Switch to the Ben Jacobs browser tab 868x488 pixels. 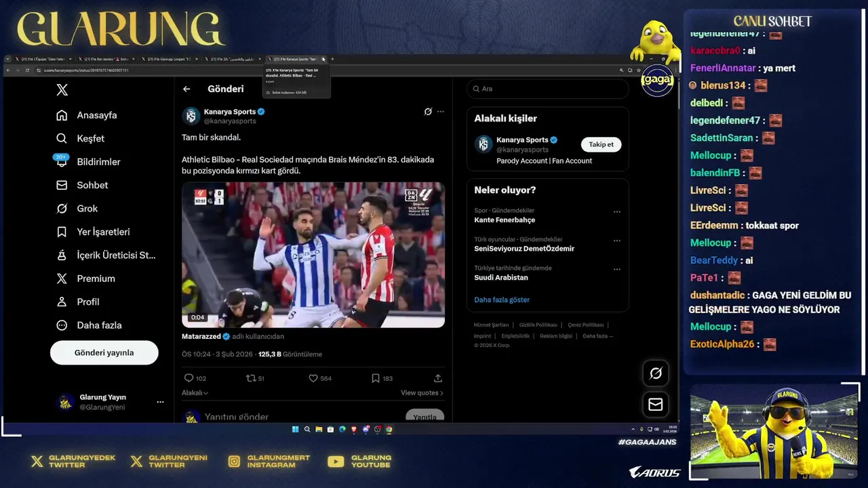click(x=106, y=59)
